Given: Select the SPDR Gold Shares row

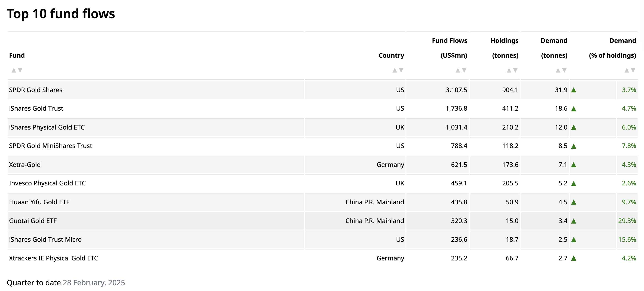Looking at the screenshot, I should [36, 90].
